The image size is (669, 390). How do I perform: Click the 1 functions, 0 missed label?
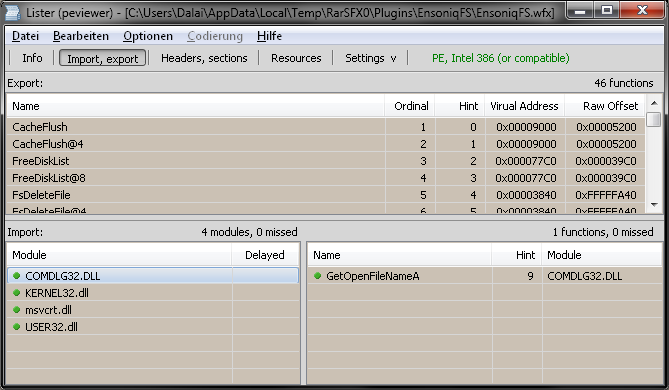(x=603, y=232)
